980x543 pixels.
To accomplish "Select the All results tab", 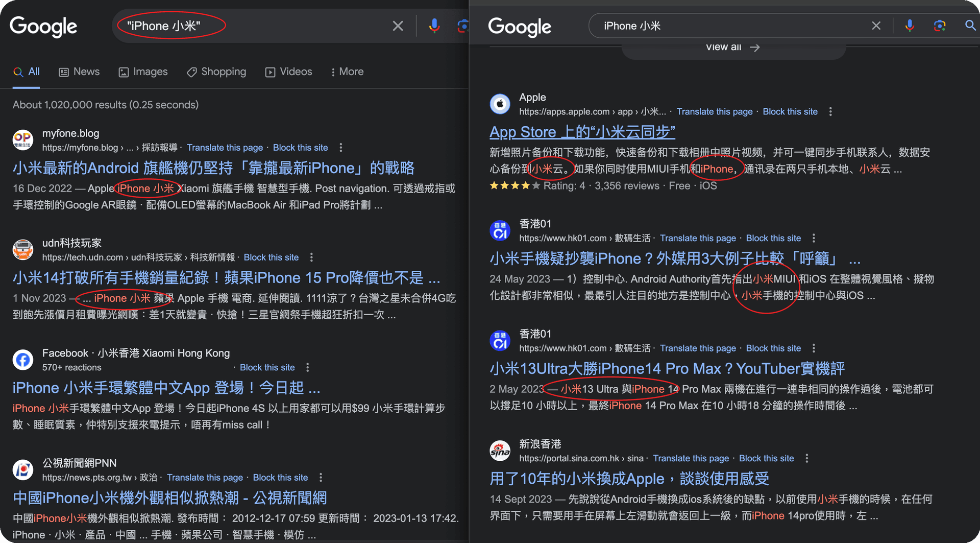I will coord(26,72).
